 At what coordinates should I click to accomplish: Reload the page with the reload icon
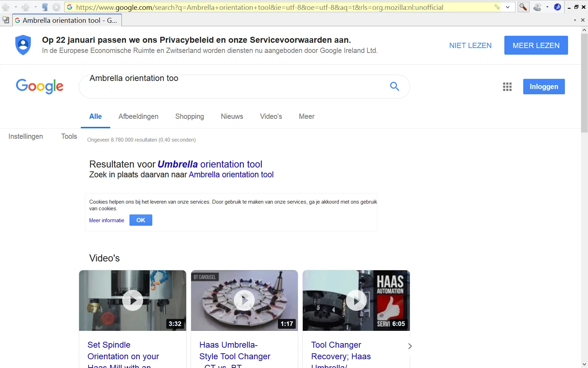45,7
